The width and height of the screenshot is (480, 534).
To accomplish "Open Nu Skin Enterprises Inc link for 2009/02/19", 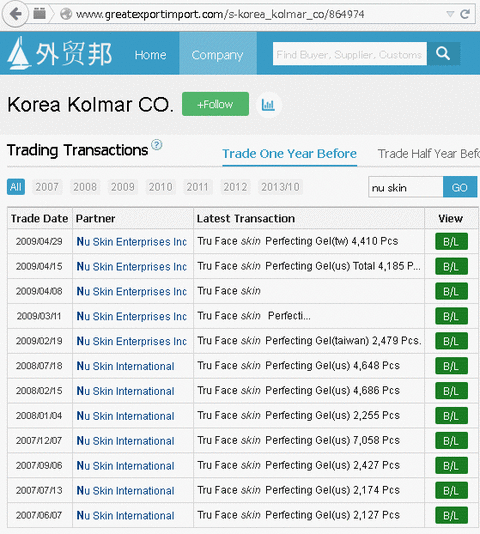I will (131, 341).
